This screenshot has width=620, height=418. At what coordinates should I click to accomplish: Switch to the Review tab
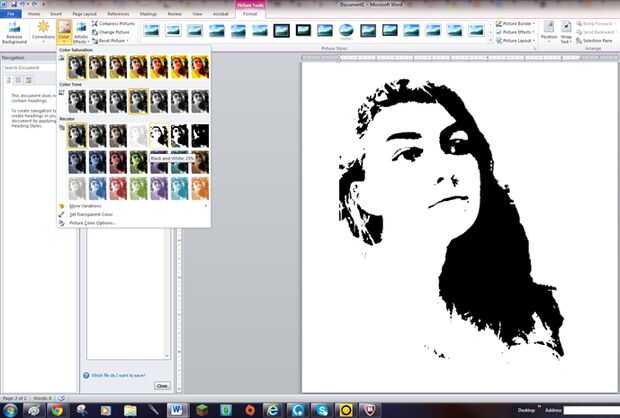click(x=174, y=14)
